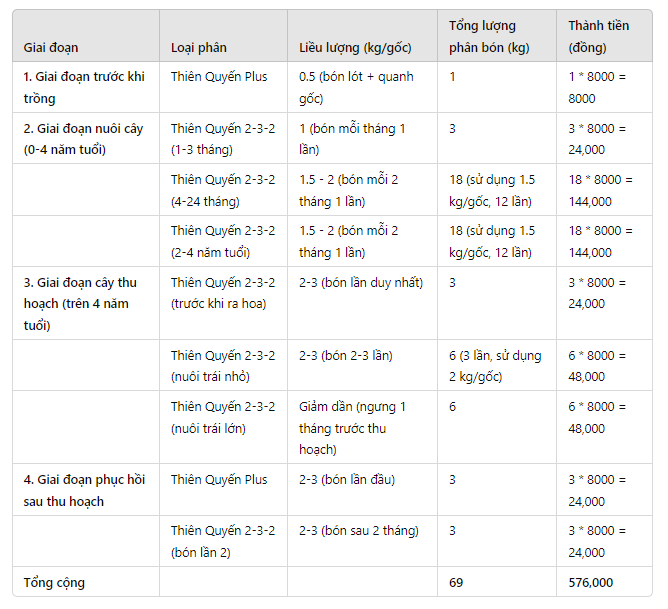The image size is (668, 609).
Task: Select 'Thiên Quyến 2-3-2 (1-3 tháng)' cell
Action: pos(223,138)
